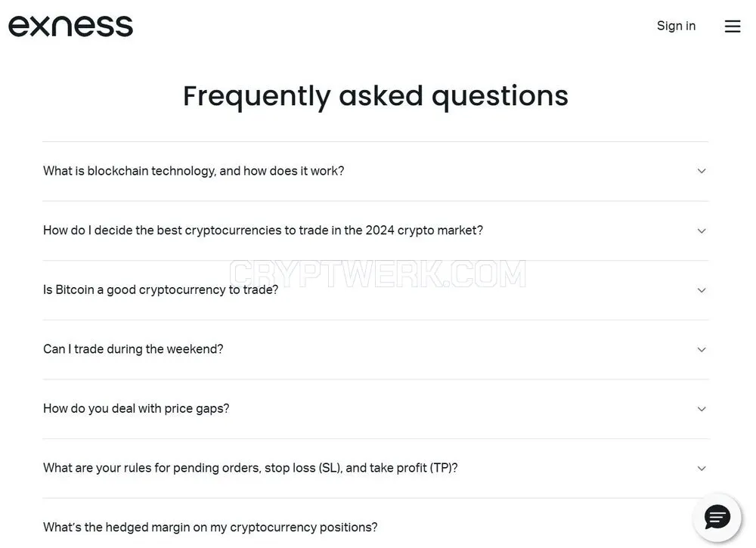This screenshot has height=548, width=756.
Task: Select "Can I trade during the weekend?"
Action: coord(133,349)
